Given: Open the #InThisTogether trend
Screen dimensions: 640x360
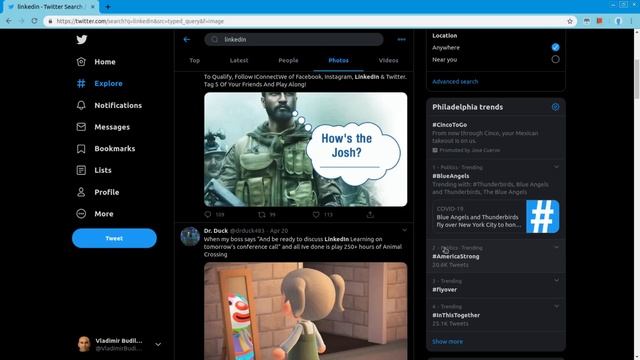Looking at the screenshot, I should point(456,315).
